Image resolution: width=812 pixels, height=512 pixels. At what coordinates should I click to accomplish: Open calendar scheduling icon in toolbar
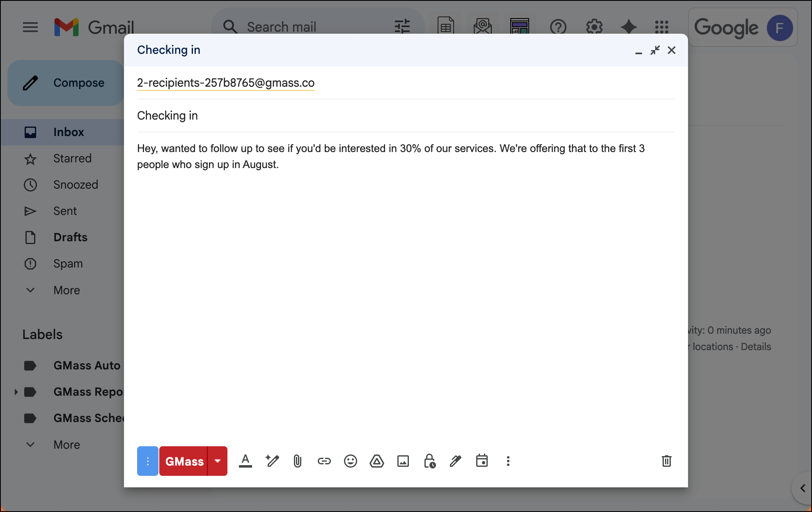click(482, 461)
